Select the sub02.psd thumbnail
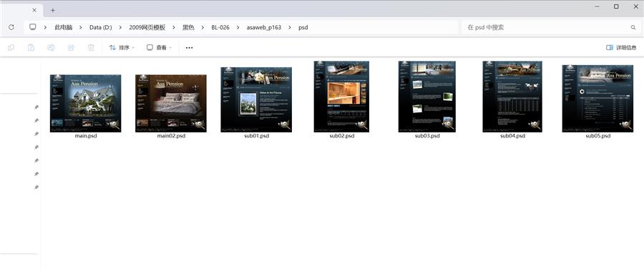644x272 pixels. [341, 97]
